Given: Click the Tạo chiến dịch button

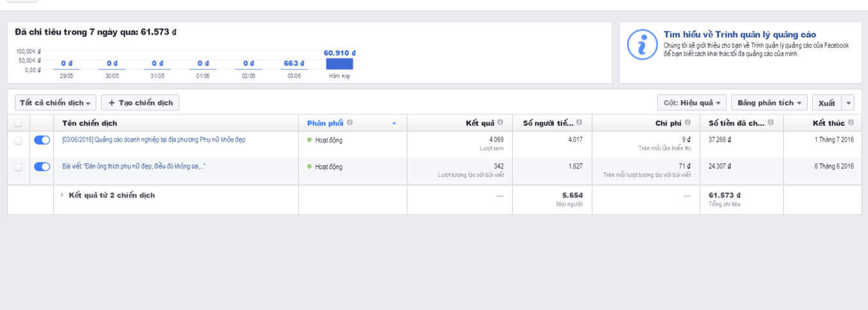Looking at the screenshot, I should [x=140, y=103].
